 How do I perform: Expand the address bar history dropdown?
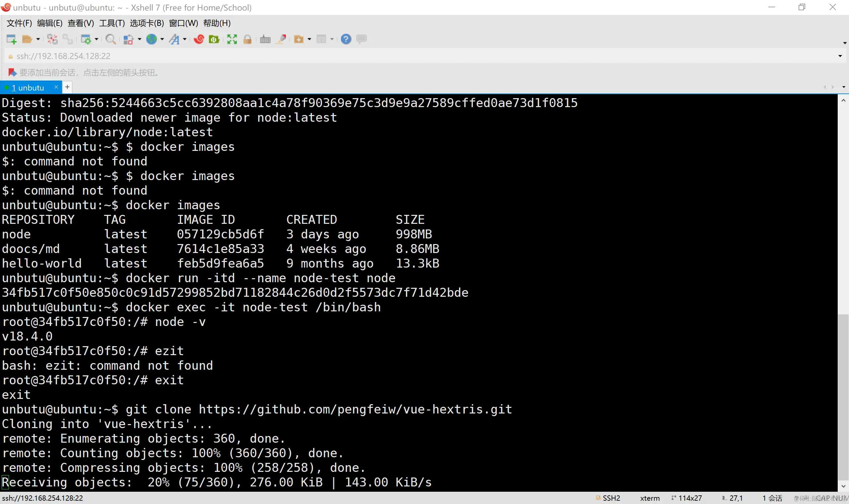[840, 56]
